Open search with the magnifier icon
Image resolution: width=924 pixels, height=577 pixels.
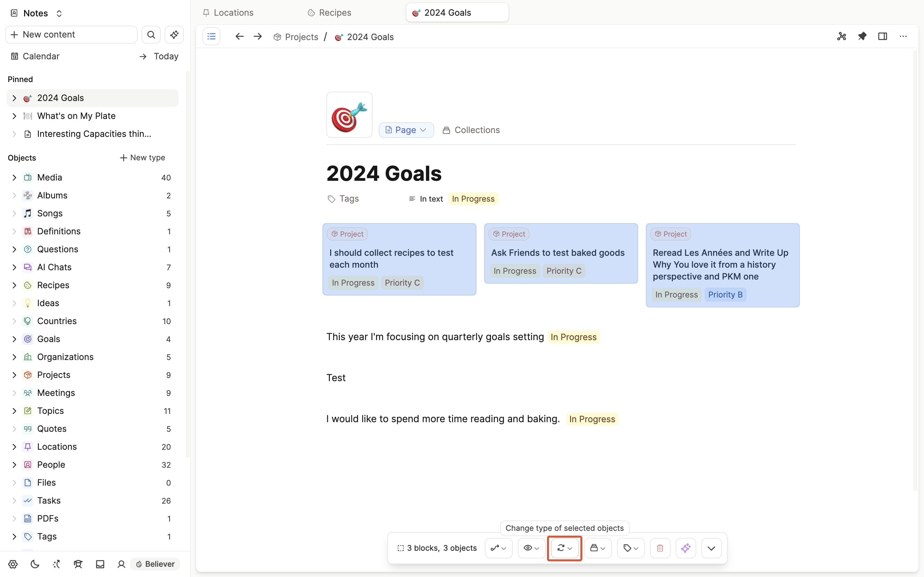[151, 35]
